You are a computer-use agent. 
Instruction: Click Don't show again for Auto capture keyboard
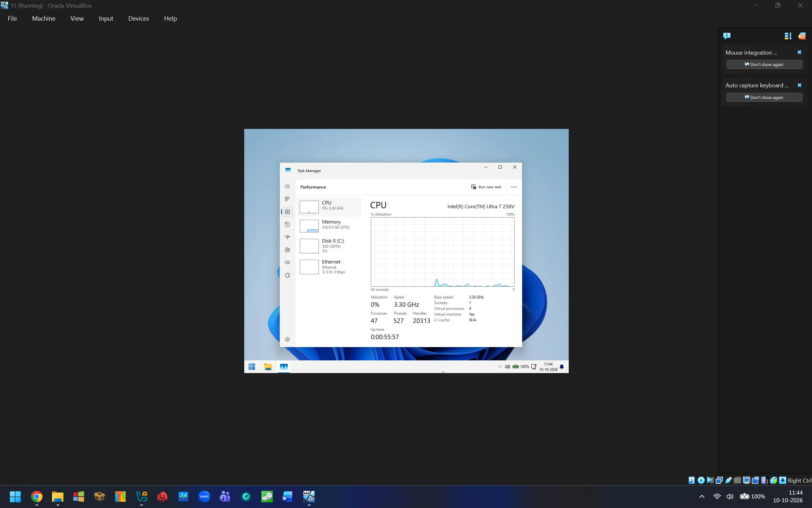(x=764, y=97)
